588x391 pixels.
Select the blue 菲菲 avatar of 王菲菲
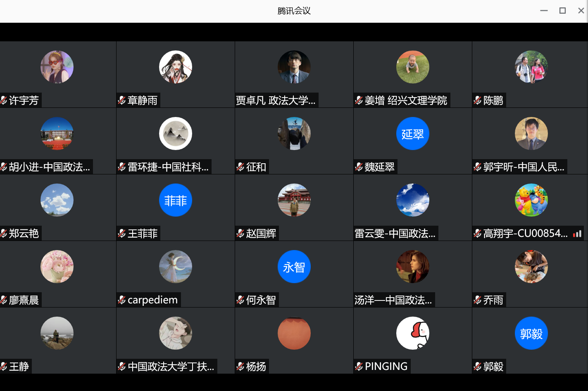click(175, 200)
